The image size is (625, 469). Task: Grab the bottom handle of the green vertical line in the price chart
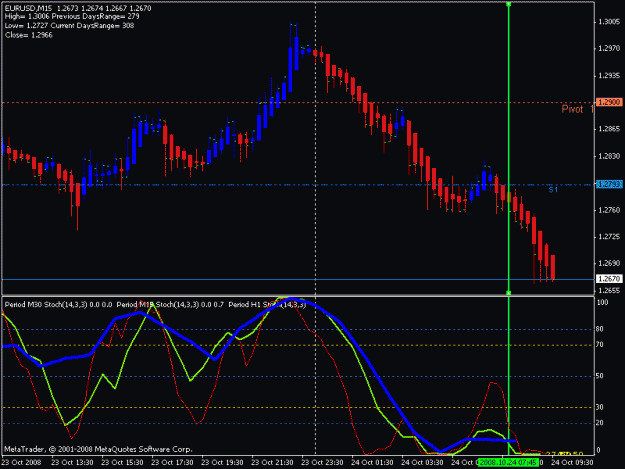(x=509, y=293)
